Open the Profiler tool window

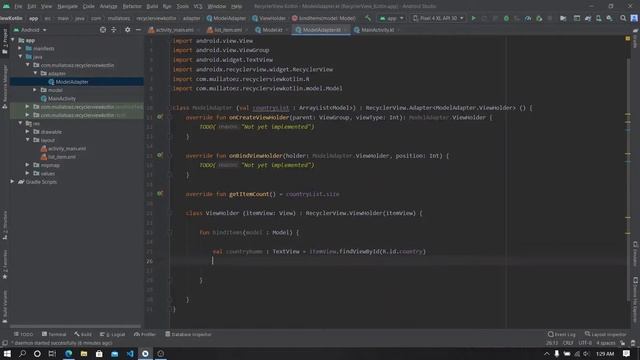click(145, 334)
